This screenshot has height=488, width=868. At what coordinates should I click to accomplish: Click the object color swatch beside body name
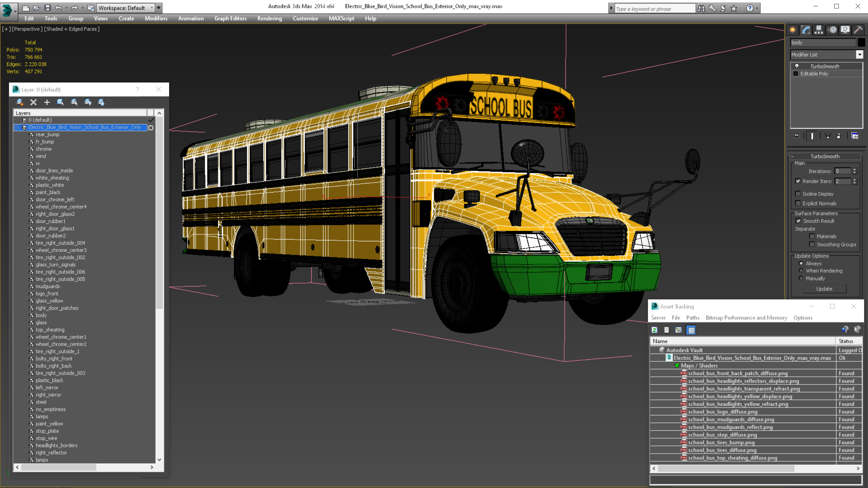[861, 42]
